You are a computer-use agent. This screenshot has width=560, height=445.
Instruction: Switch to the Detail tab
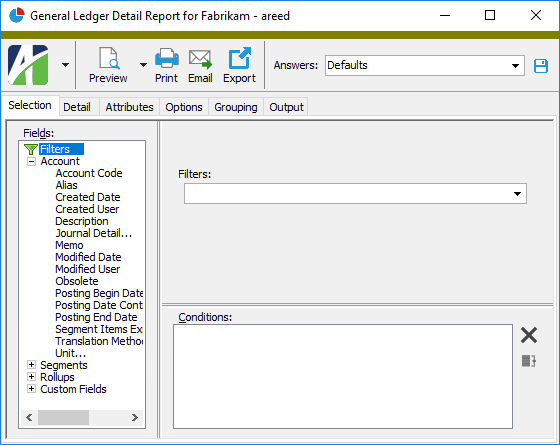pyautogui.click(x=77, y=107)
